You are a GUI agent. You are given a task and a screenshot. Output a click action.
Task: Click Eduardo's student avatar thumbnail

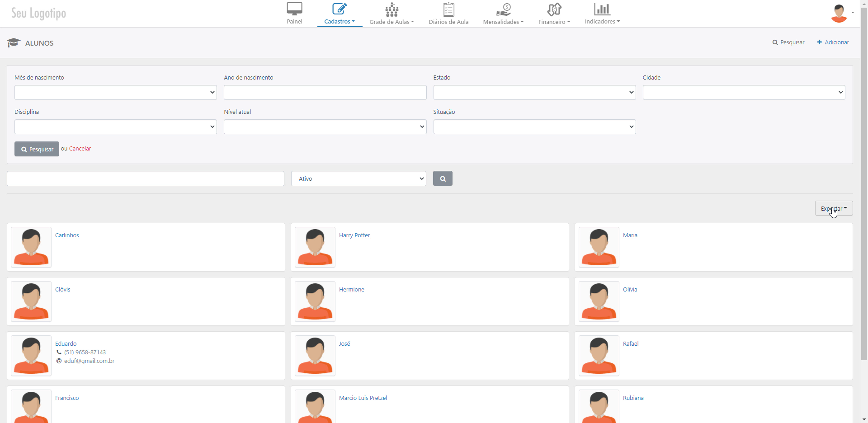tap(31, 356)
